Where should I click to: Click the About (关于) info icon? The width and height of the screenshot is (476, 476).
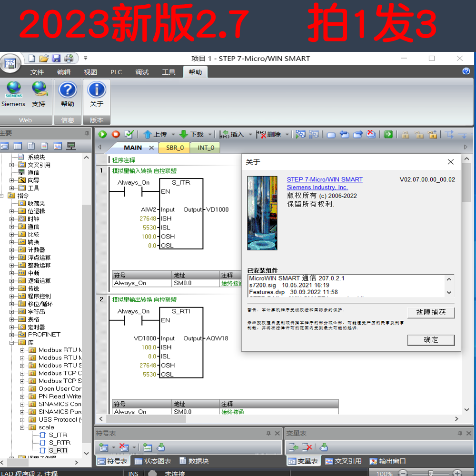point(97,90)
